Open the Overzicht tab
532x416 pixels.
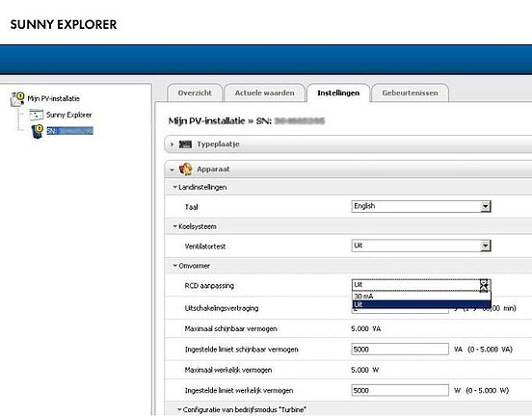click(x=195, y=92)
